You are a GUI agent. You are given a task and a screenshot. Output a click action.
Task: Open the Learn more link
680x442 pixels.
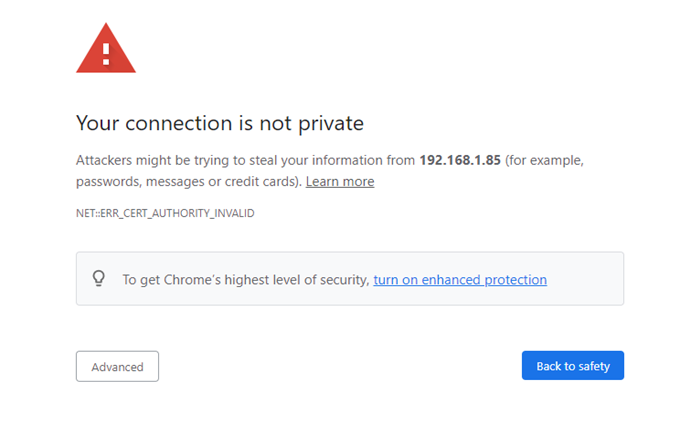[x=340, y=181]
